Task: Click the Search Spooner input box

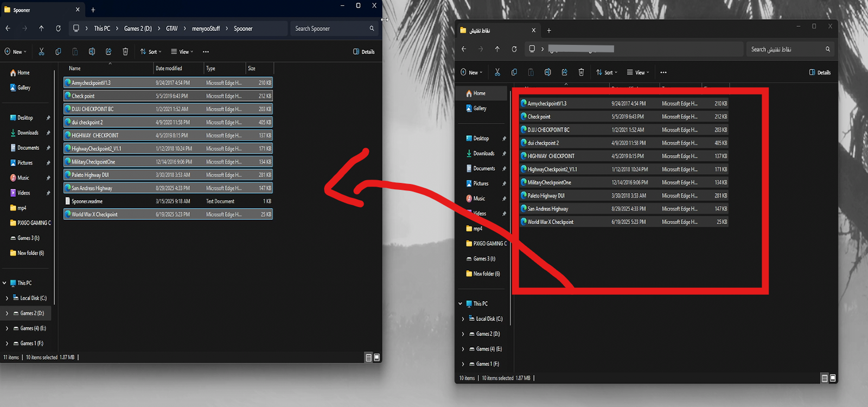Action: pos(330,28)
